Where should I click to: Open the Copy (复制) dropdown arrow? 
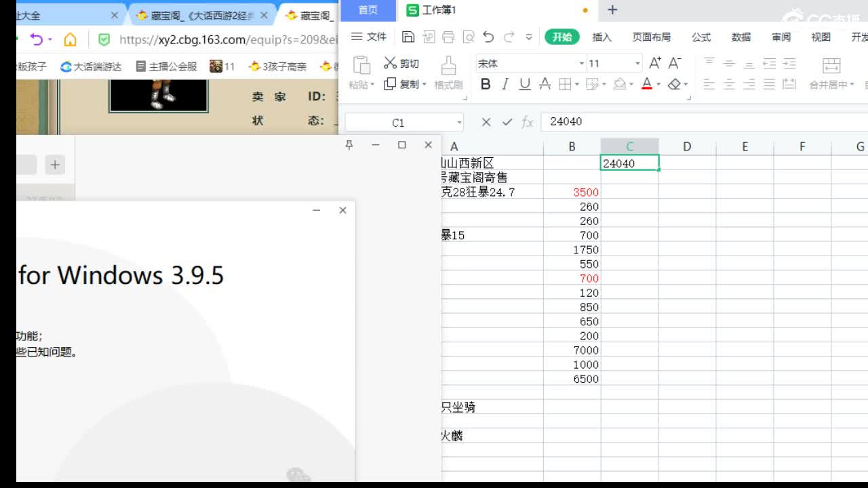[425, 85]
